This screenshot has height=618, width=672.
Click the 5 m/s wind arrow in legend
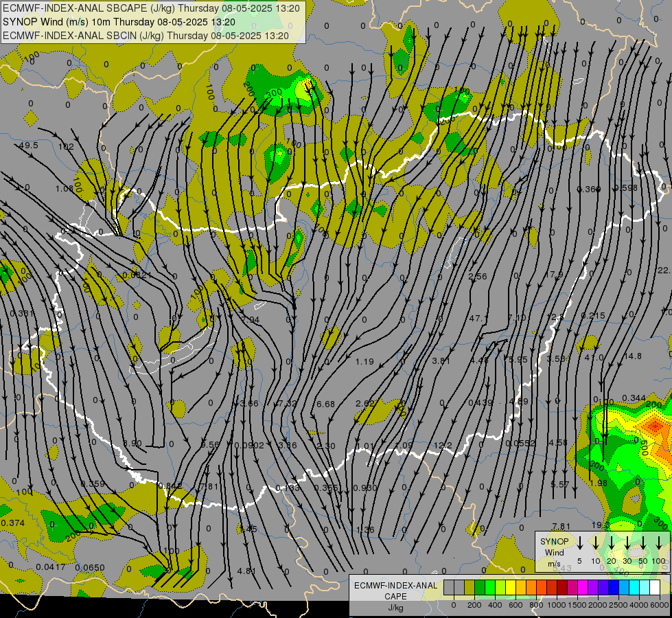point(579,542)
